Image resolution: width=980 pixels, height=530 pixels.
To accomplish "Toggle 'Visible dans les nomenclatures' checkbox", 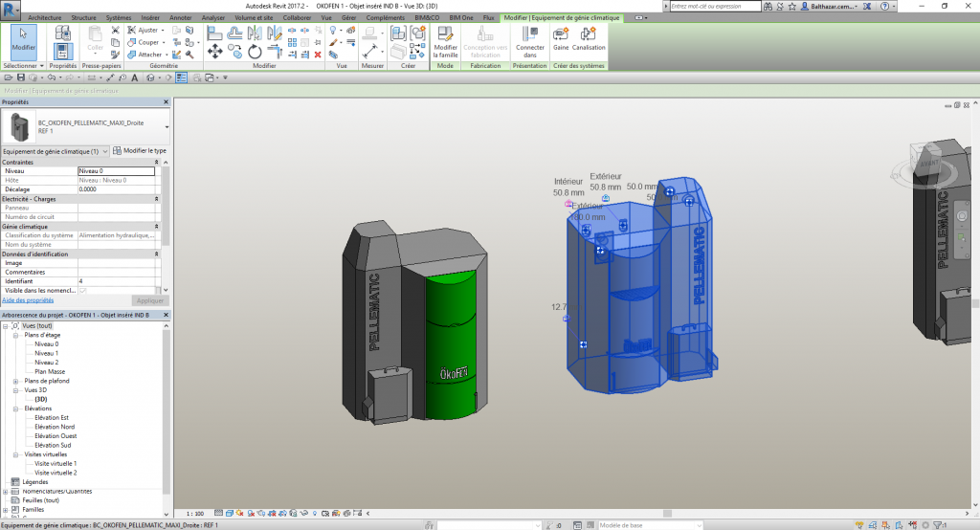I will 81,290.
